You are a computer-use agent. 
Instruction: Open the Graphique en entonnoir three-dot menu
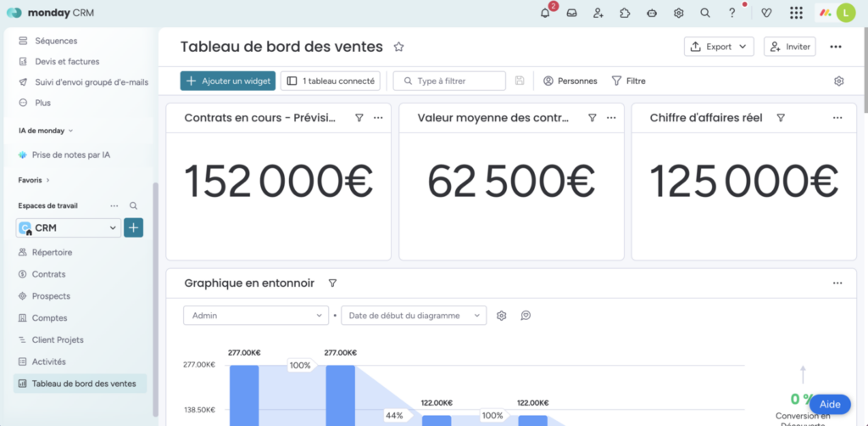[x=837, y=283]
